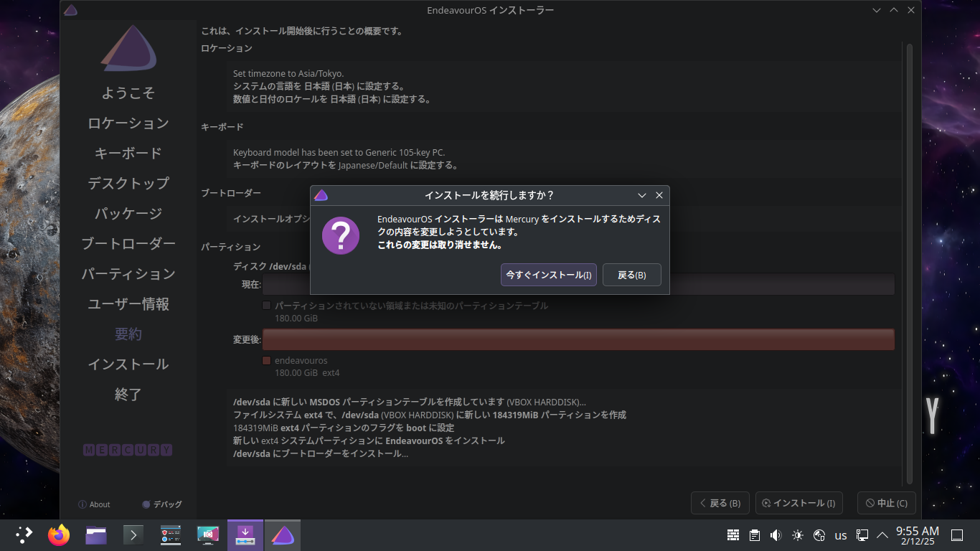This screenshot has width=980, height=551.
Task: Click the EndeavourOS pyramid logo in the sidebar
Action: pyautogui.click(x=128, y=49)
